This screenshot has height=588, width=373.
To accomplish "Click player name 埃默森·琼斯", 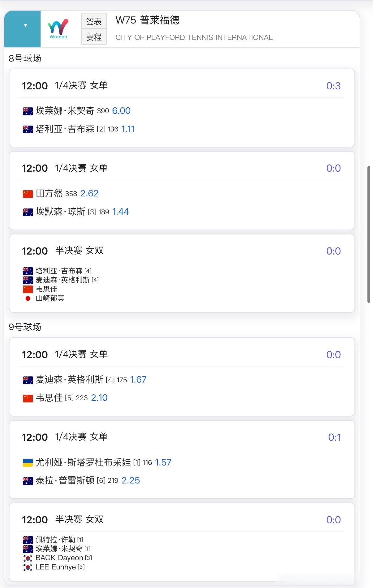I will point(60,212).
